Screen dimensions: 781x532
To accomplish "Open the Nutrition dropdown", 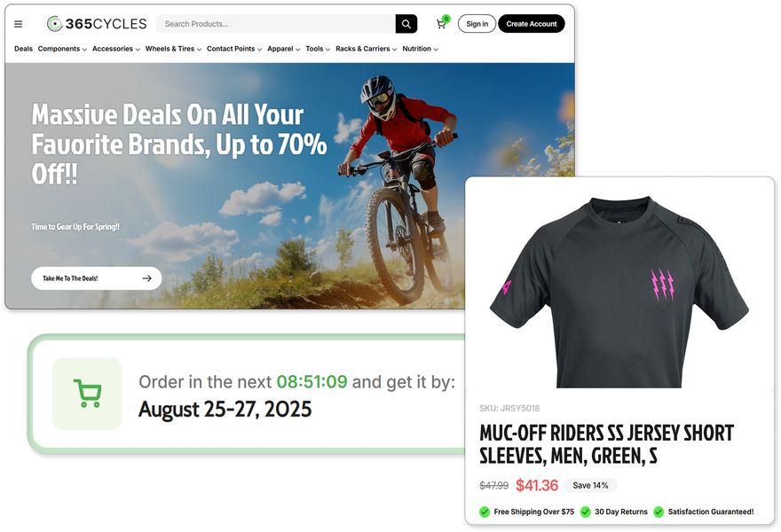I will point(420,49).
